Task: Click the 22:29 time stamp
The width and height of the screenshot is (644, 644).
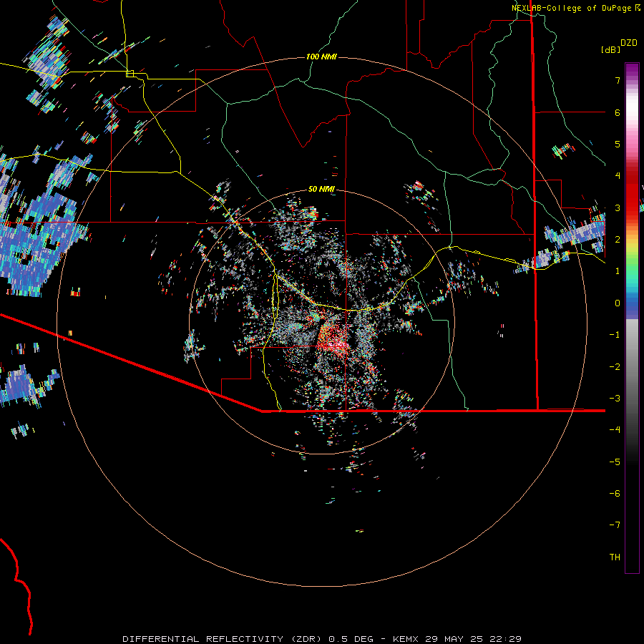Action: 507,639
